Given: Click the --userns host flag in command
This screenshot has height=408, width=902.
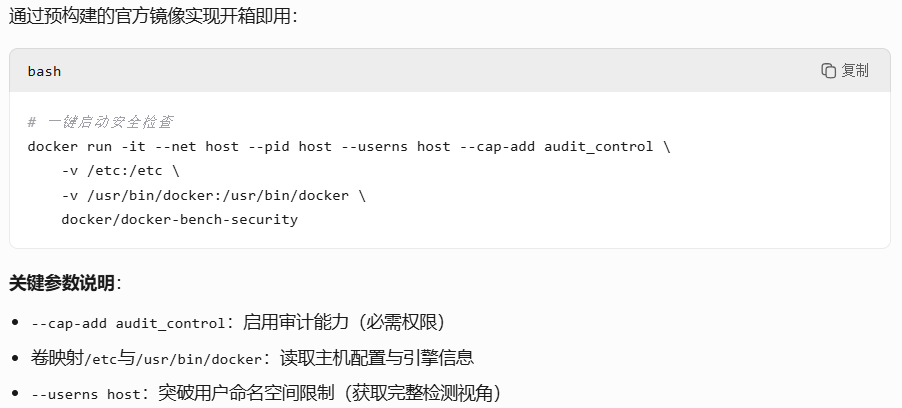Looking at the screenshot, I should [x=396, y=147].
